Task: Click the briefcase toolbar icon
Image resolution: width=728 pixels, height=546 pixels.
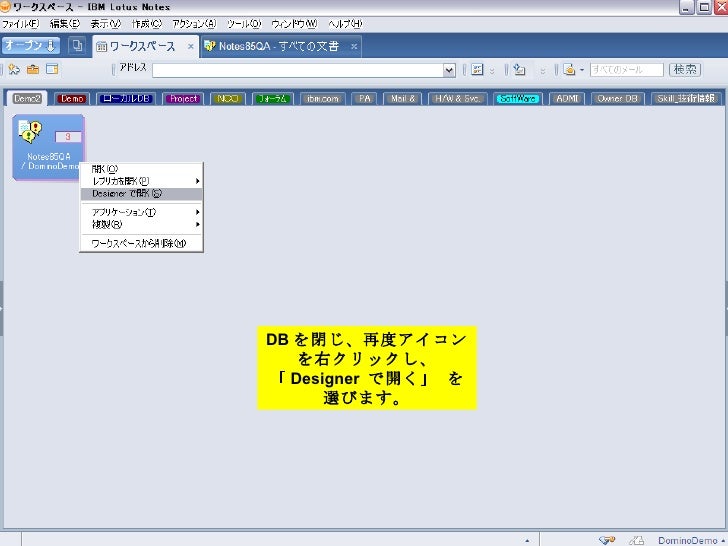Action: click(x=33, y=70)
